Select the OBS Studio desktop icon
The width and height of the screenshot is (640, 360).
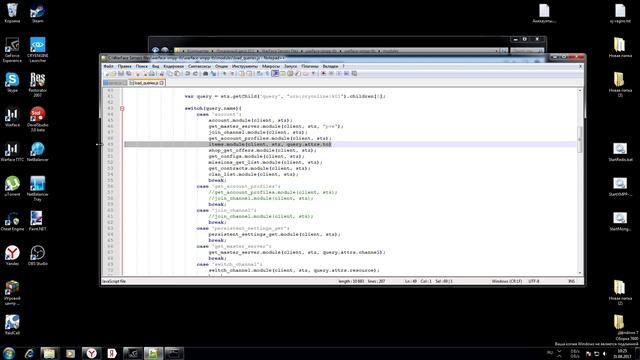(38, 256)
